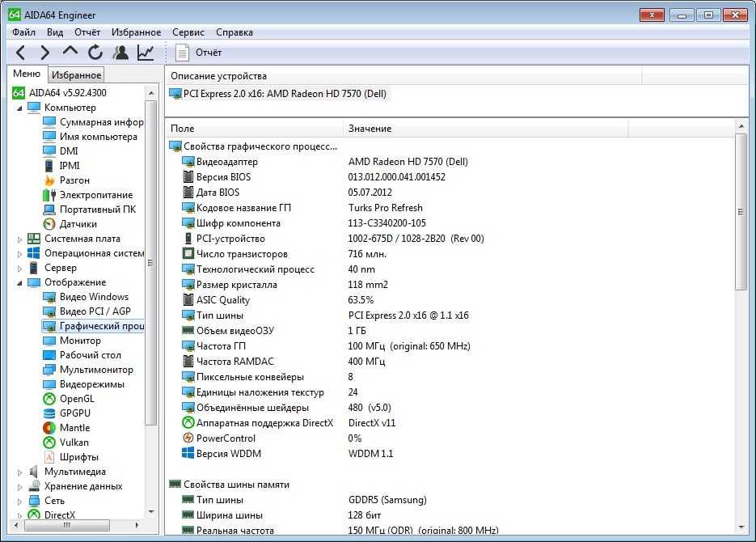
Task: Expand the DirectX tree node
Action: (19, 515)
